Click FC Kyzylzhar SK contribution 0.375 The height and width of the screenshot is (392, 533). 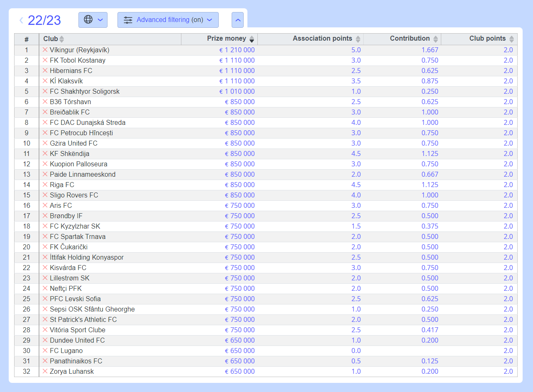430,226
